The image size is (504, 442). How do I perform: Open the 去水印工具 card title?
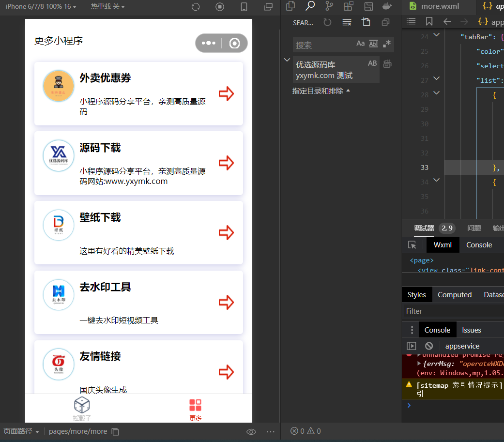[105, 287]
